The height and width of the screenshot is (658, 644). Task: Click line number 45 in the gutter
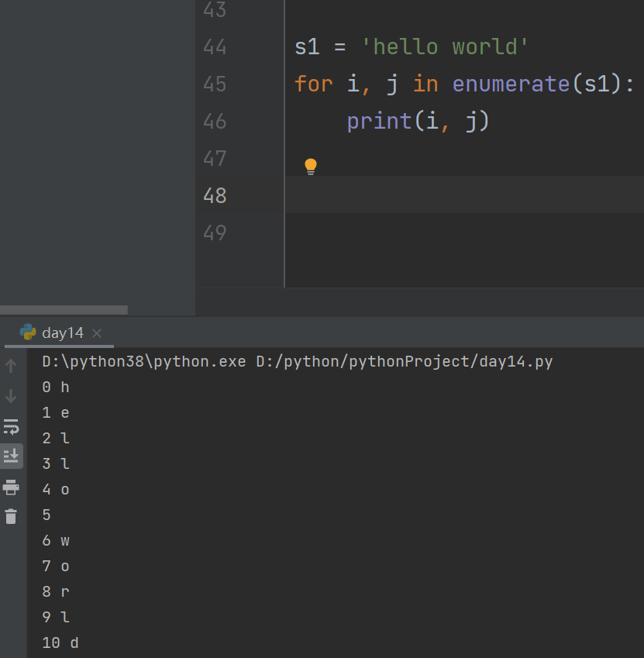point(215,84)
